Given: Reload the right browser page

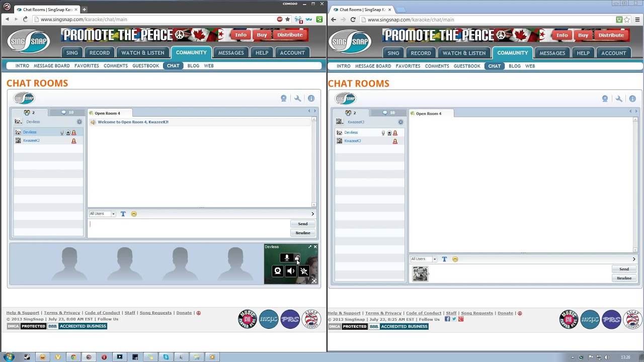Looking at the screenshot, I should (353, 20).
